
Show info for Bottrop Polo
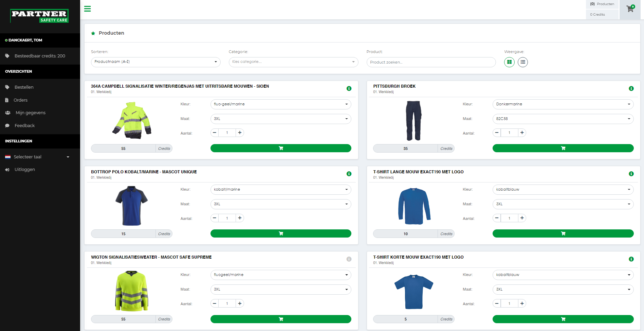[349, 174]
